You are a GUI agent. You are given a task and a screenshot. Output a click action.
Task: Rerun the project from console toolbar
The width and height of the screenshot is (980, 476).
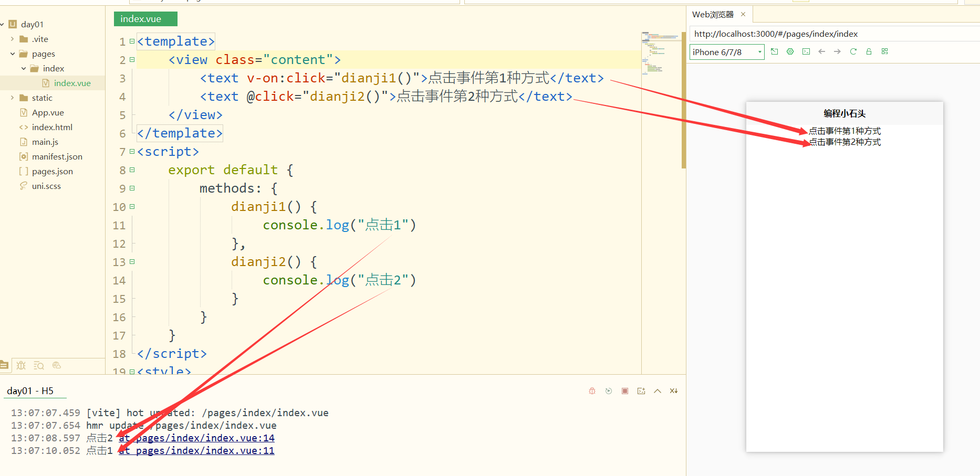coord(608,391)
